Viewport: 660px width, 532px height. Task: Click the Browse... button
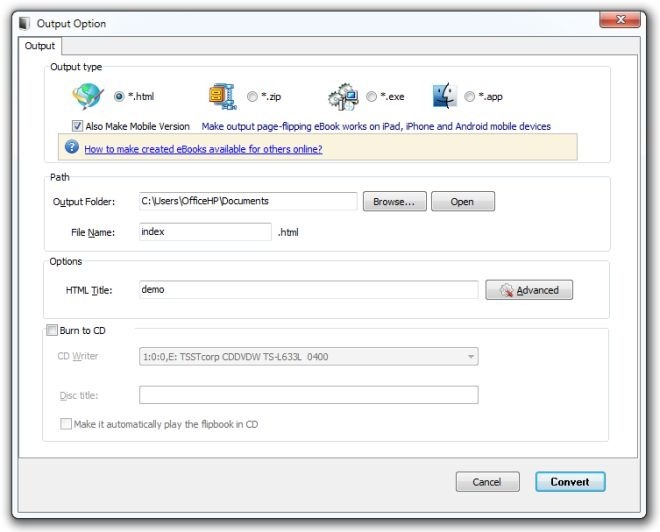[x=394, y=201]
